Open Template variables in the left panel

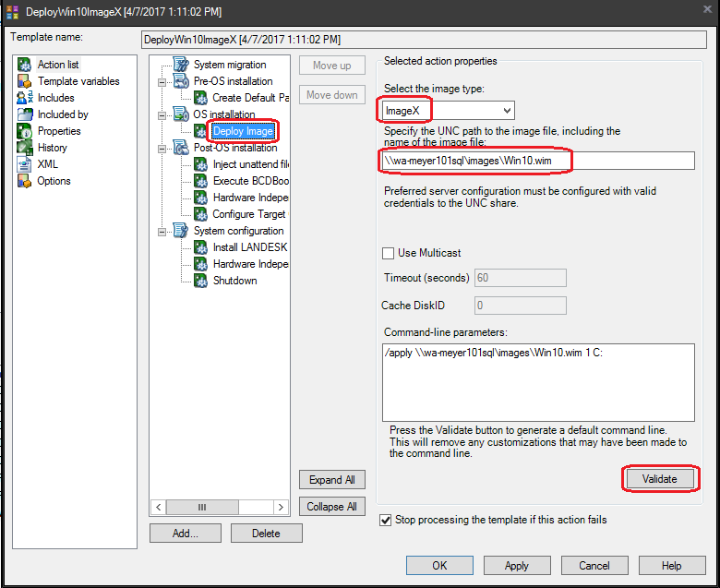tap(78, 81)
